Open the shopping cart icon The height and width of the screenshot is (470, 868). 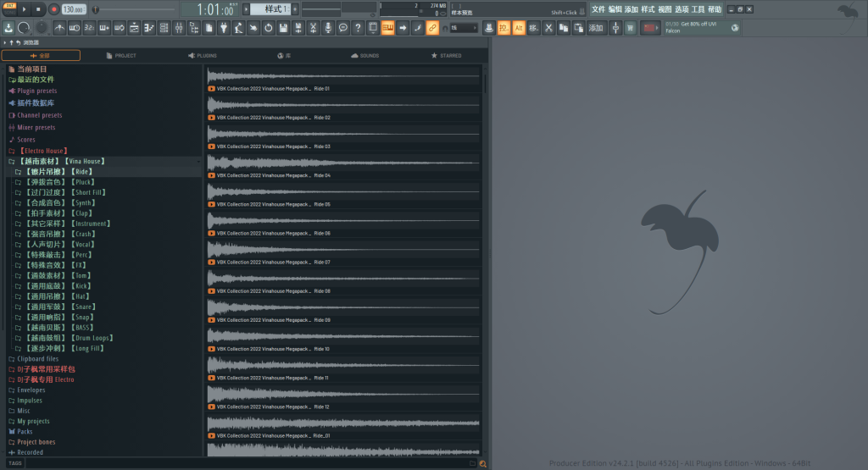click(x=630, y=28)
